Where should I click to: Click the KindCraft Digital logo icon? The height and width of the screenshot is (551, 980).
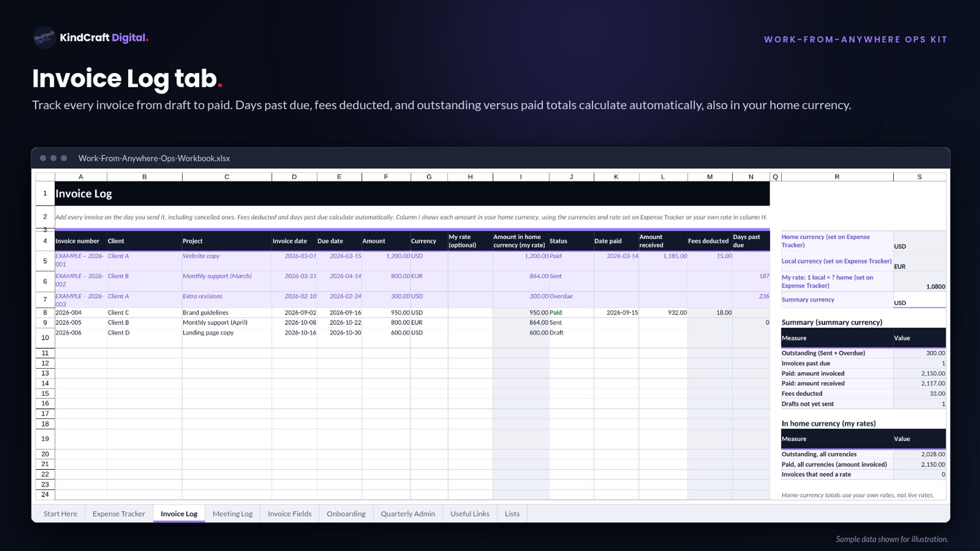pos(44,37)
